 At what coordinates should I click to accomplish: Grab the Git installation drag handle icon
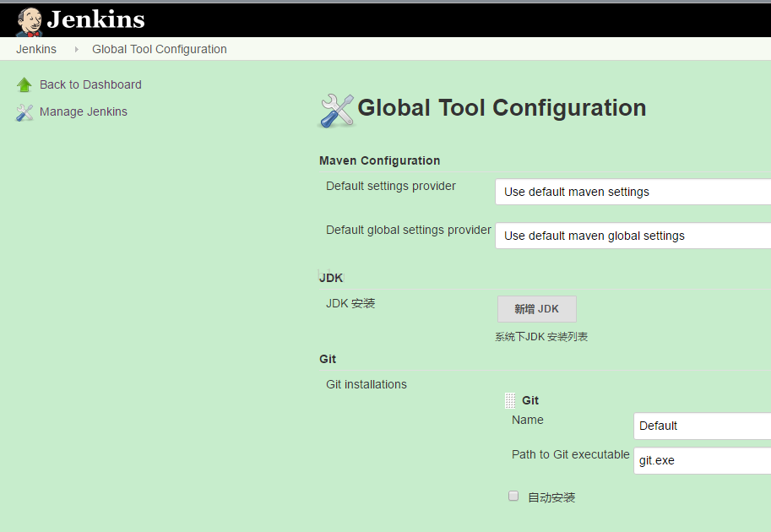510,401
